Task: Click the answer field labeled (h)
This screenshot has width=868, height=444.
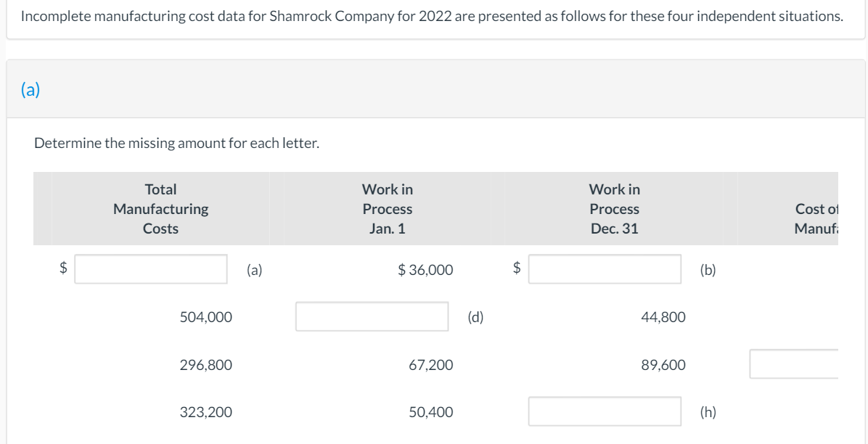Action: coord(605,411)
